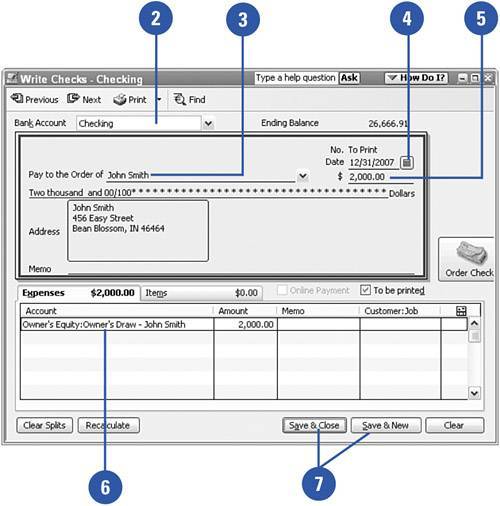
Task: Click the Write Checks title bar icon
Action: tap(12, 79)
